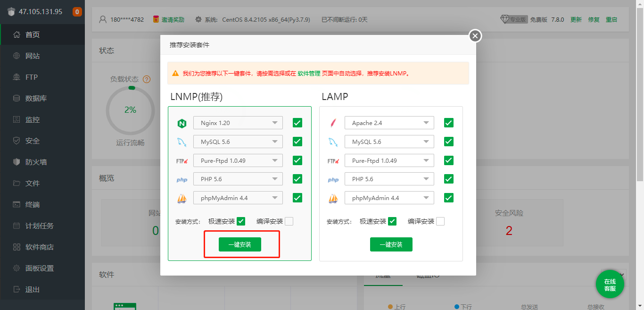Open phpMyAdmin 4.4 dropdown in LNMP

point(238,198)
